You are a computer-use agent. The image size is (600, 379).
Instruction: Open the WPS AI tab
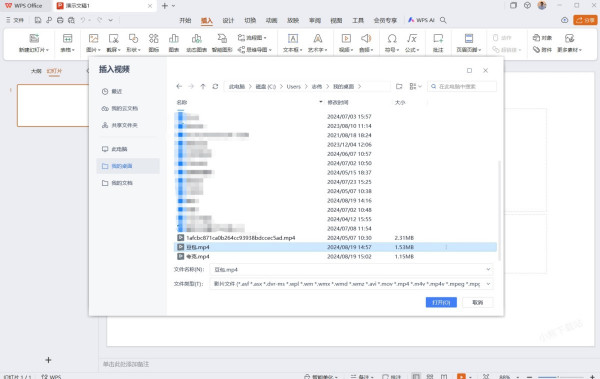(x=421, y=20)
